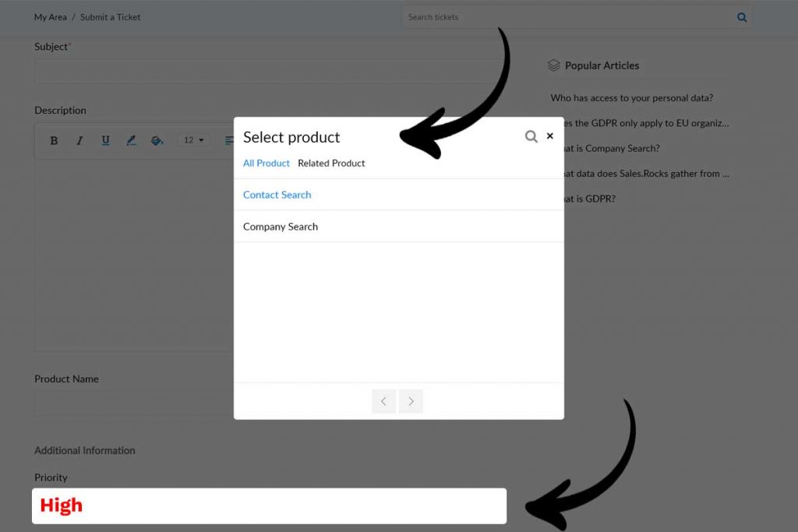Click the Bold formatting icon
Image resolution: width=798 pixels, height=532 pixels.
54,141
